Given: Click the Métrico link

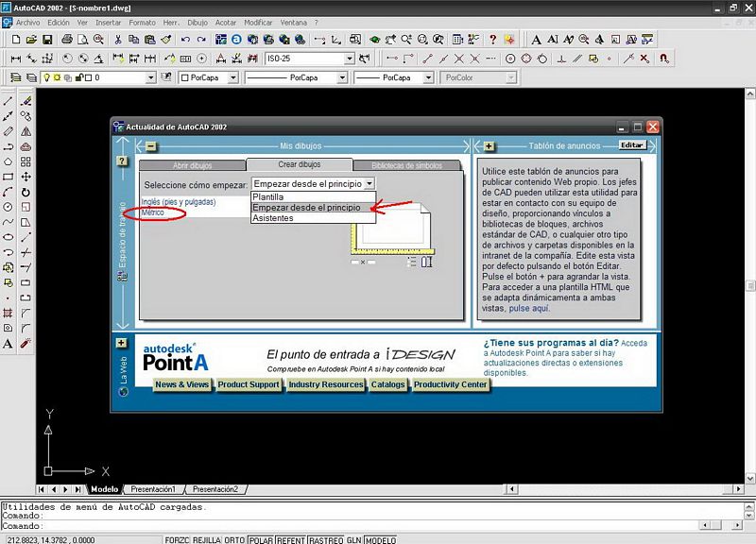Looking at the screenshot, I should tap(152, 212).
